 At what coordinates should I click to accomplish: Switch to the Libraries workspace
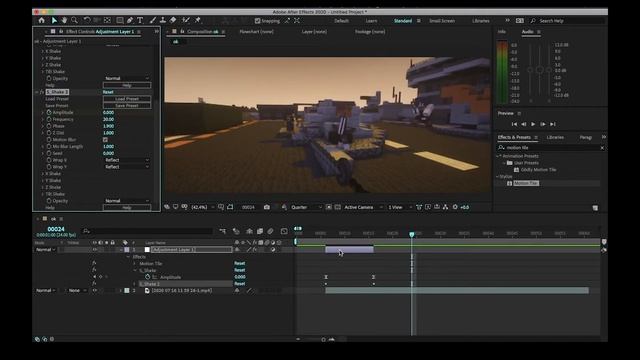click(480, 20)
